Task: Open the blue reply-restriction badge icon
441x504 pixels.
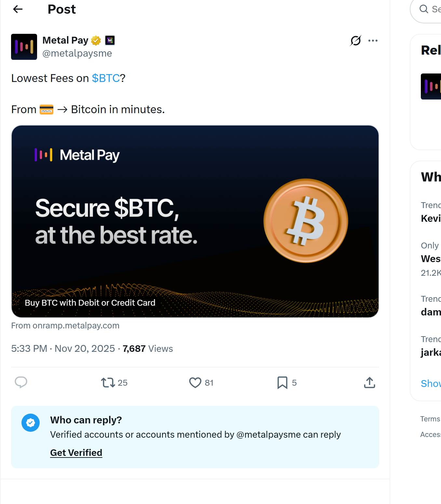Action: (x=31, y=423)
